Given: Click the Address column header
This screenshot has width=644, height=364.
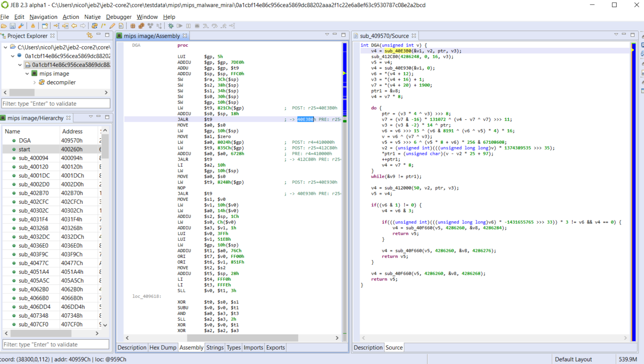Looking at the screenshot, I should tap(72, 131).
